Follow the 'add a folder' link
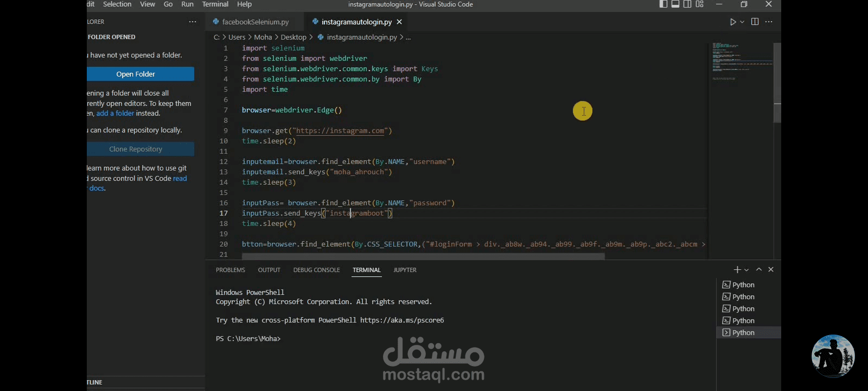868x391 pixels. pyautogui.click(x=115, y=113)
